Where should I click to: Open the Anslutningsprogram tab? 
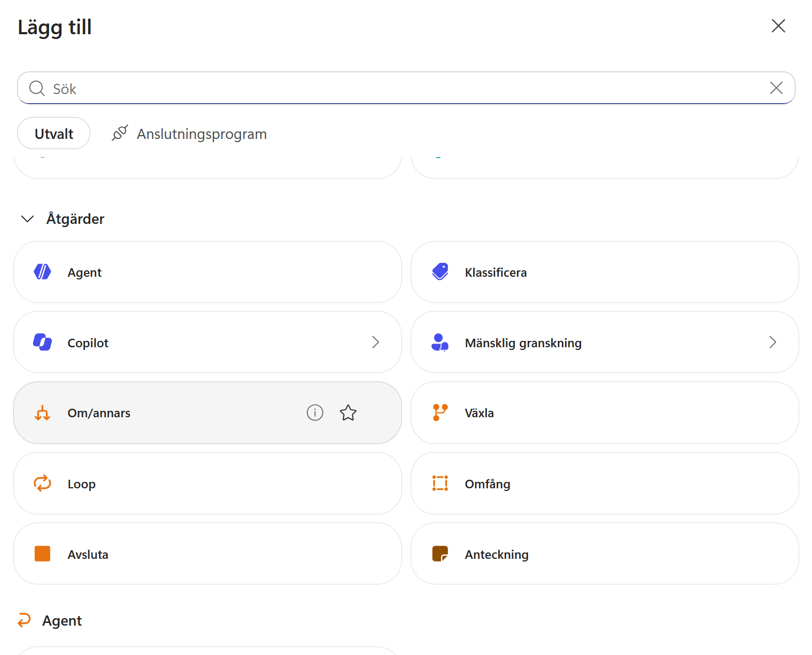189,134
